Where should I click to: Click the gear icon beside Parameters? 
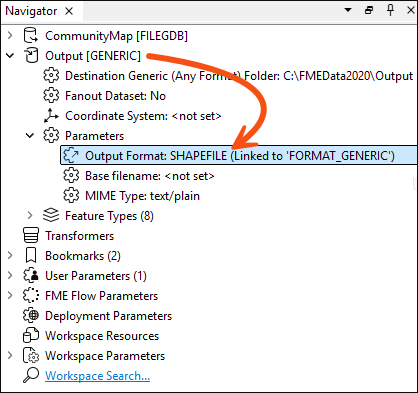[51, 136]
